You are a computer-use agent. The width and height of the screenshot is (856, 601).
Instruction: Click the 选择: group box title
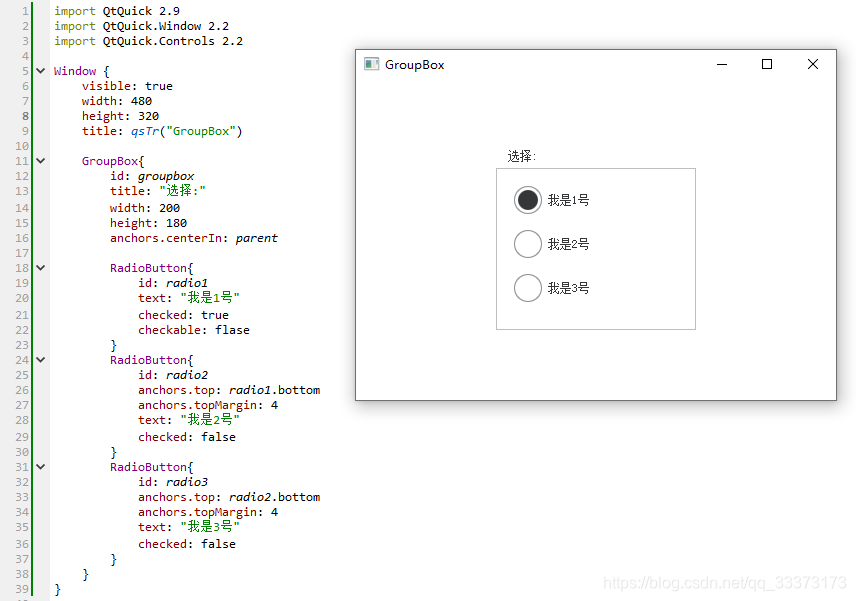(521, 157)
